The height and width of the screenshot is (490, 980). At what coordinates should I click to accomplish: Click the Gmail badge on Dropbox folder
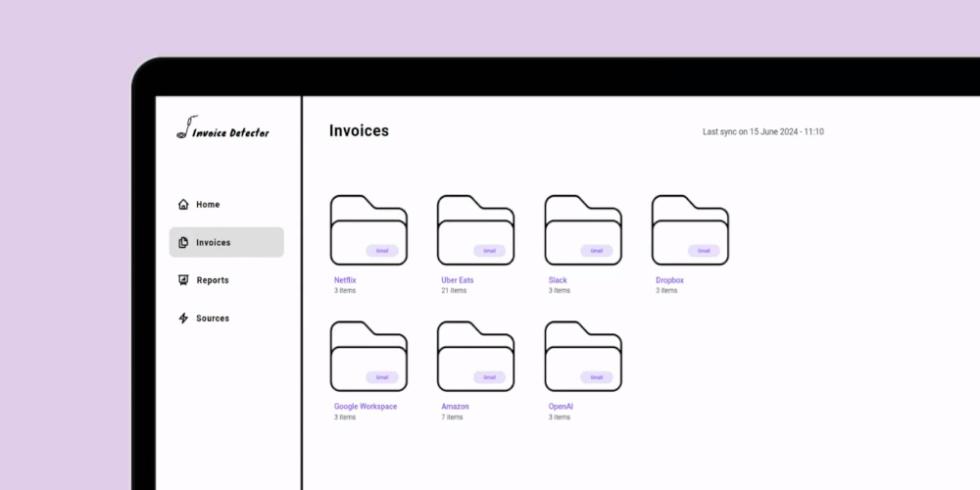point(704,251)
